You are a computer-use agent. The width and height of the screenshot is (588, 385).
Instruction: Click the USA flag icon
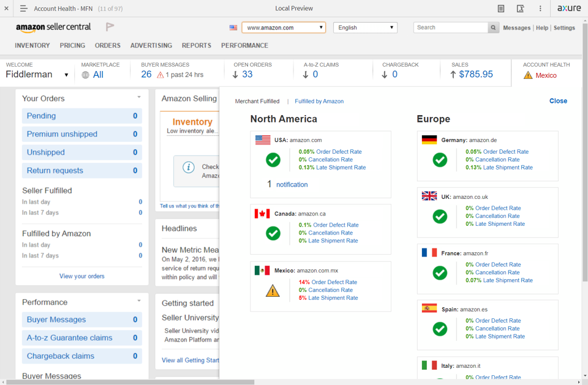coord(263,140)
